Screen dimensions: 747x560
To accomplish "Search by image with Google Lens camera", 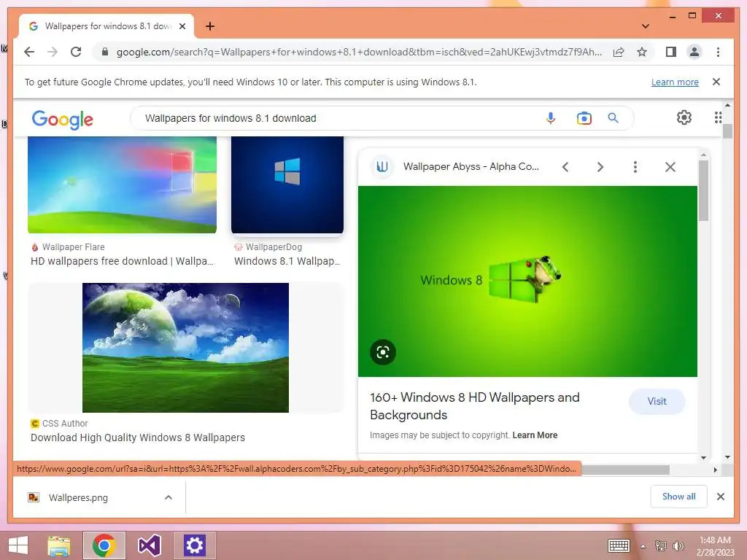I will [584, 118].
